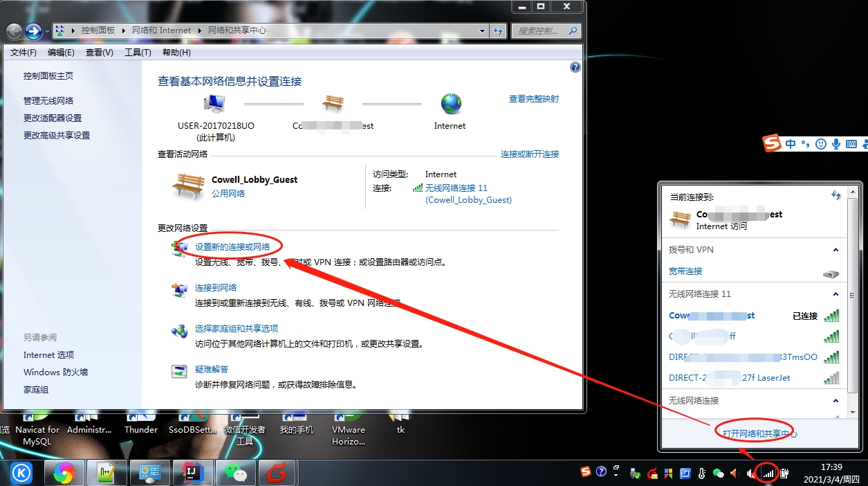
Task: Select the Sogou voice input microphone icon
Action: coord(836,143)
